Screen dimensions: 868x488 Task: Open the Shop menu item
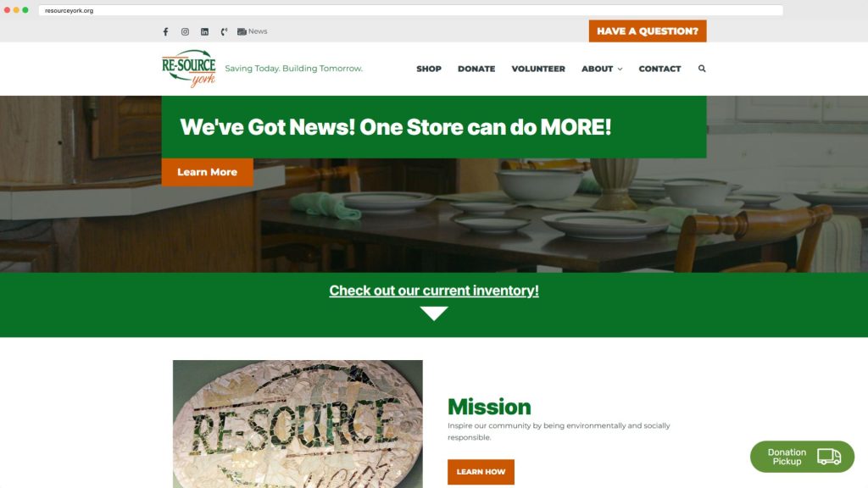[x=429, y=69]
